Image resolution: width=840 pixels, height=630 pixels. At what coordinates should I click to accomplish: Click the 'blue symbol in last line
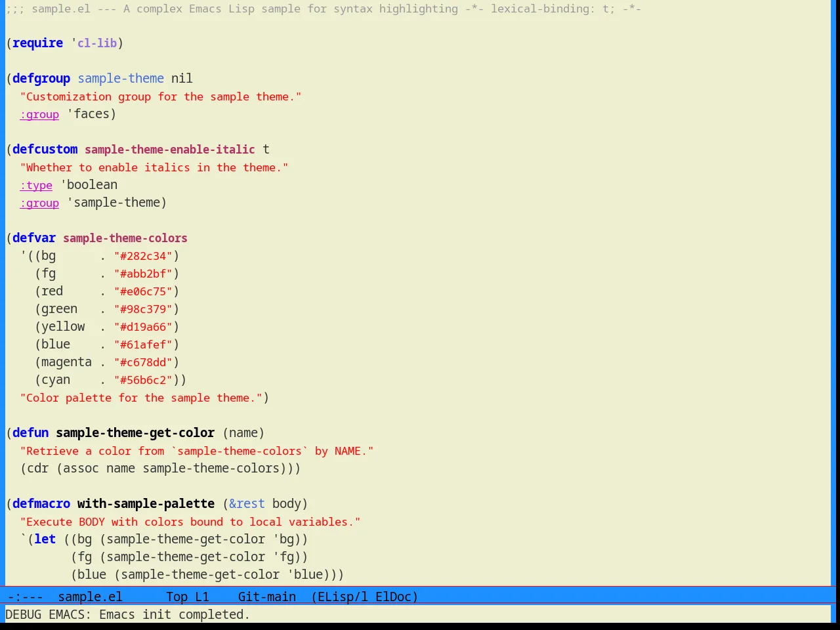(305, 575)
